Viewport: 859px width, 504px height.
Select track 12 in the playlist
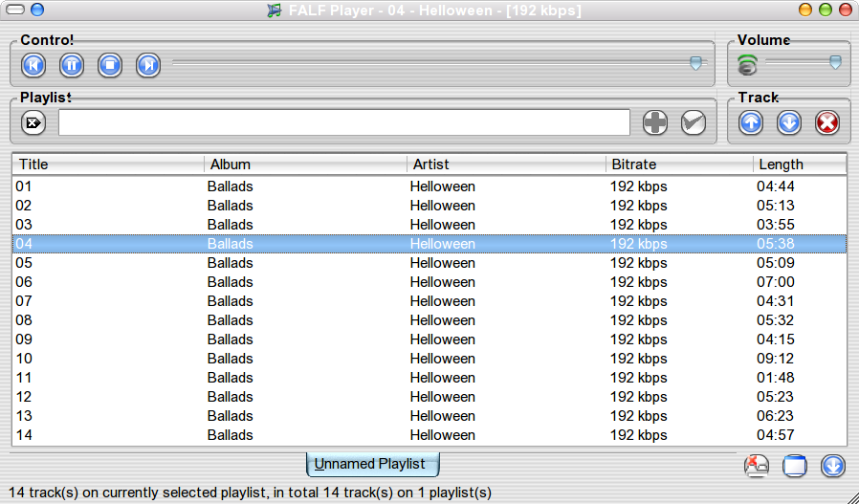point(429,397)
